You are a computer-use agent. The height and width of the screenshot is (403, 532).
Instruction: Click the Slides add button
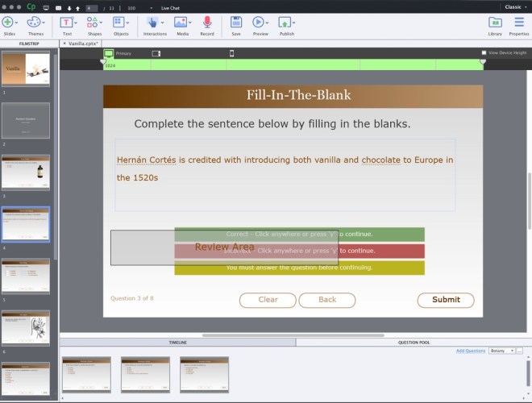(7, 23)
